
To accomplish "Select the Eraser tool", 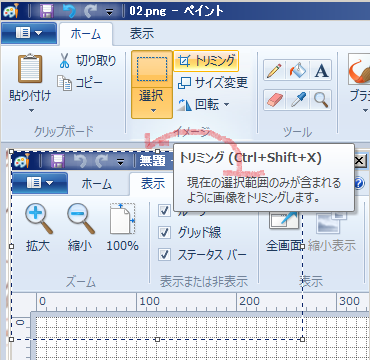I will [x=274, y=99].
